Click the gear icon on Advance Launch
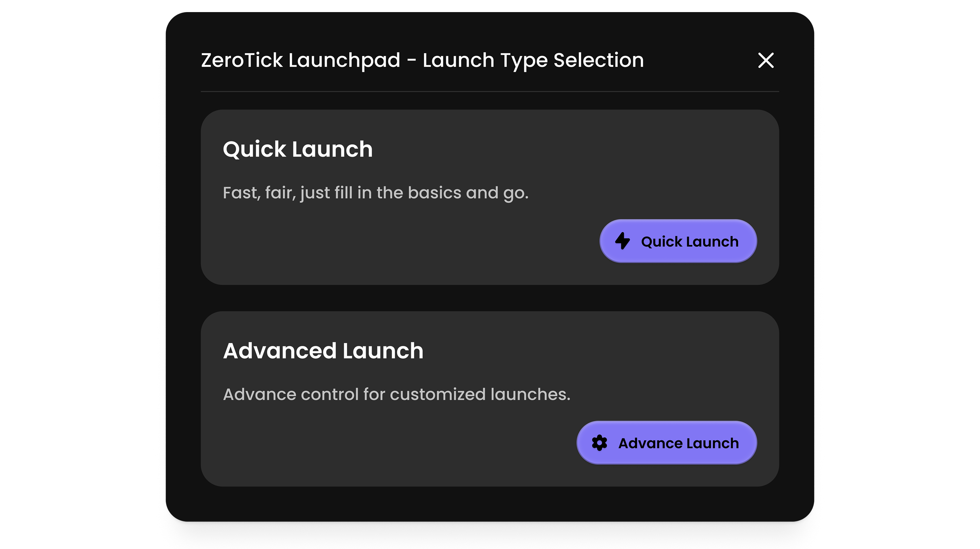 [x=599, y=443]
